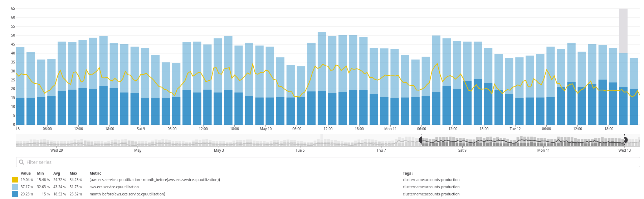Click the Metric column header
The width and height of the screenshot is (644, 199).
pyautogui.click(x=95, y=174)
